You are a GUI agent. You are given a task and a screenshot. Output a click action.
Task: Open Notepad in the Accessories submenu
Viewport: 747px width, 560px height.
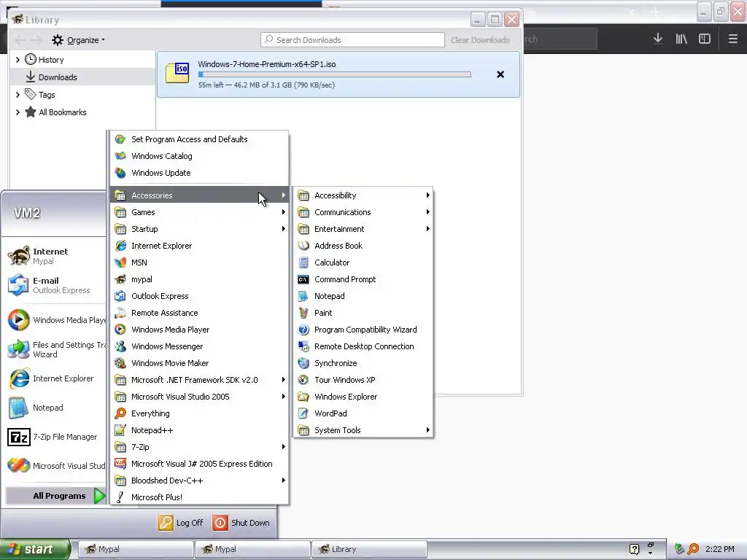click(363, 296)
